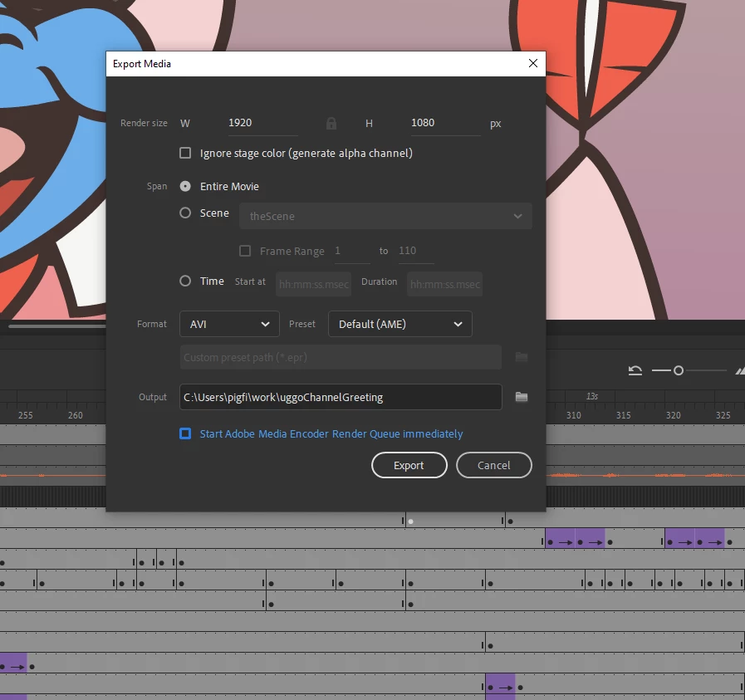This screenshot has width=745, height=700.
Task: Browse for a custom preset file
Action: pos(522,357)
